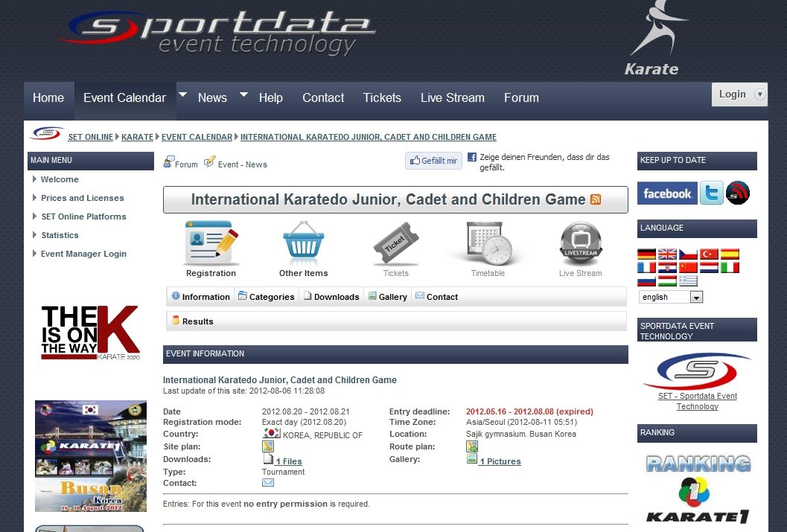This screenshot has width=787, height=532.
Task: Select the French flag language
Action: click(x=646, y=268)
